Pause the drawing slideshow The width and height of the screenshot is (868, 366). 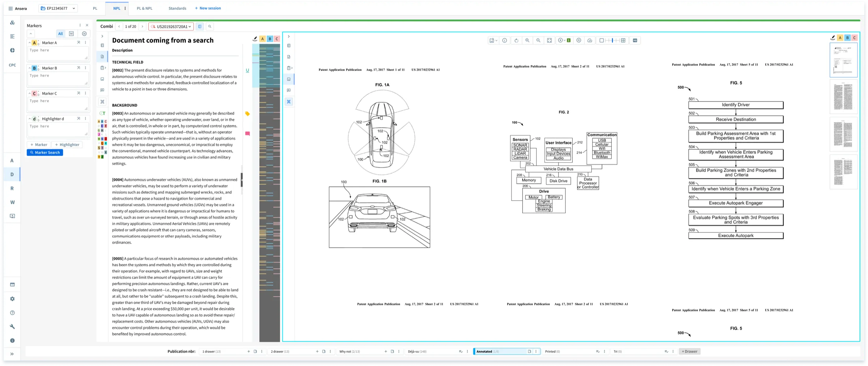pos(579,41)
